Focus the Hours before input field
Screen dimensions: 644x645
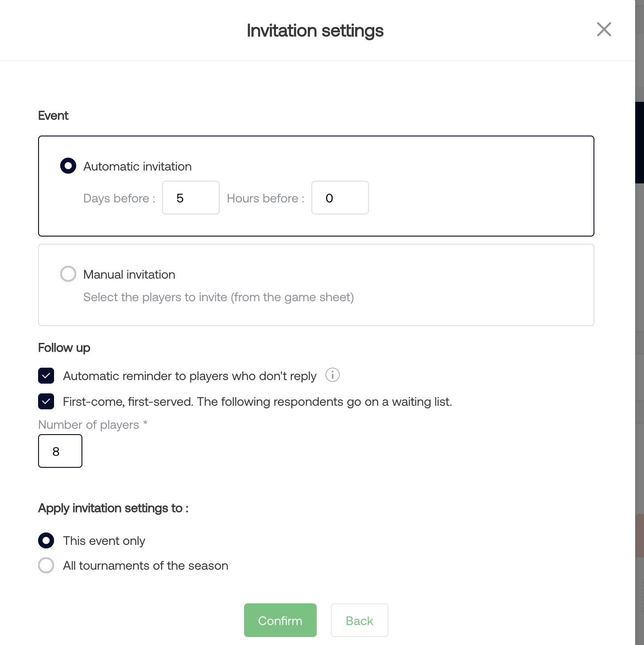[340, 198]
